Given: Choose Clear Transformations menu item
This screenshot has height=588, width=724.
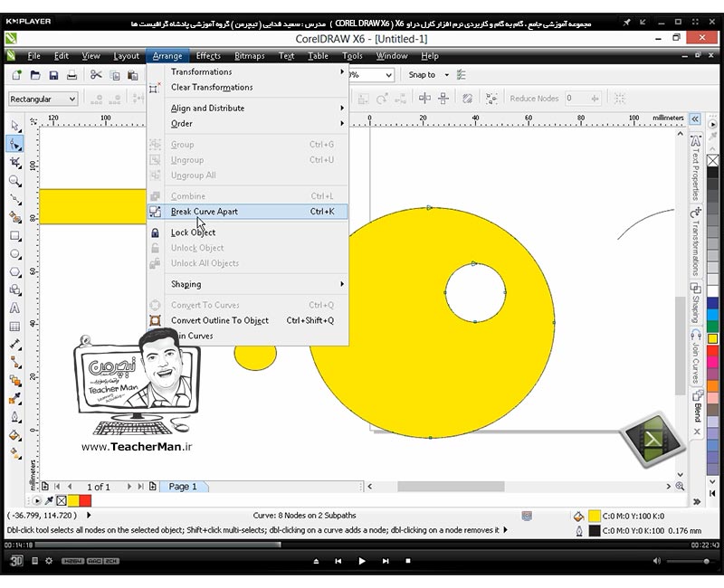Looking at the screenshot, I should coord(247,87).
